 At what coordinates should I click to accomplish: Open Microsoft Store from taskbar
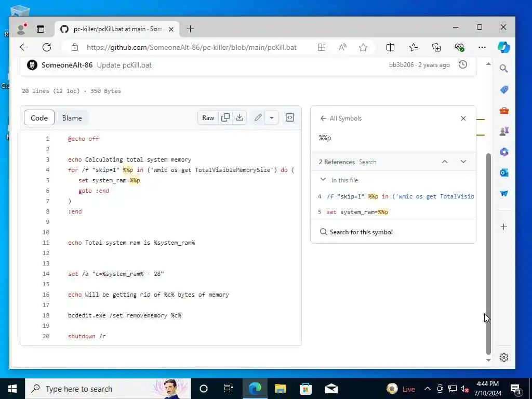(x=305, y=389)
